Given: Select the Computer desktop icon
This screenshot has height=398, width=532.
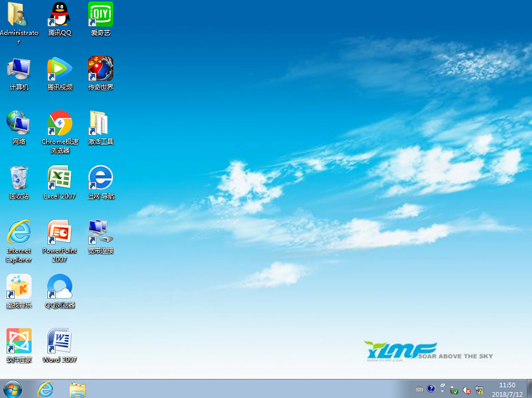Looking at the screenshot, I should click(18, 70).
